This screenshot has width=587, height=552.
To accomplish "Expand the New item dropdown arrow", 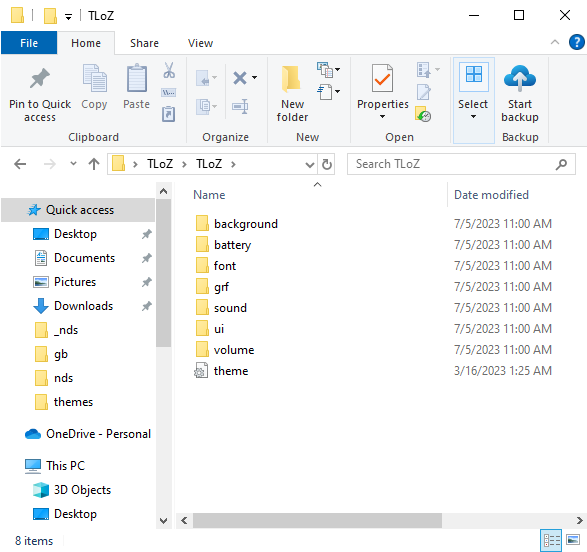I will (338, 70).
